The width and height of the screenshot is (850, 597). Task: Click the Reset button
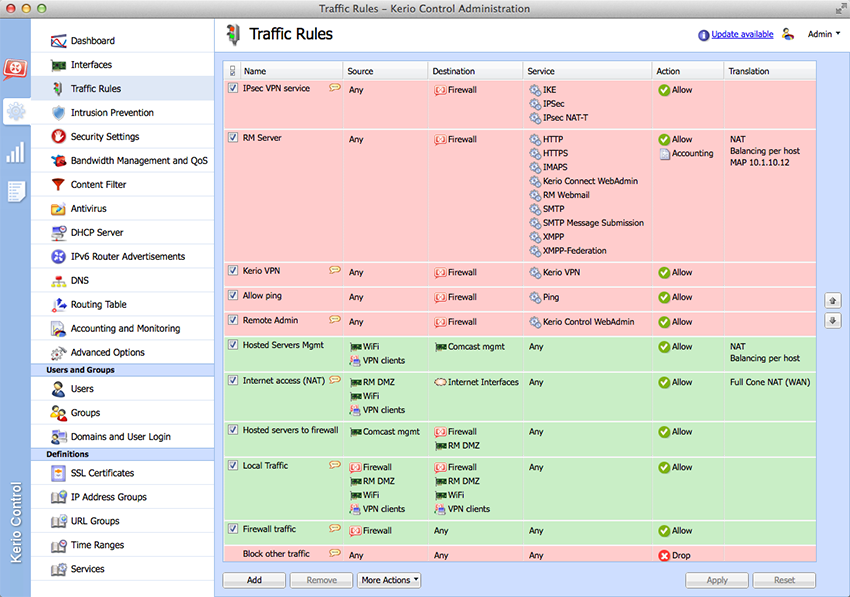point(784,580)
